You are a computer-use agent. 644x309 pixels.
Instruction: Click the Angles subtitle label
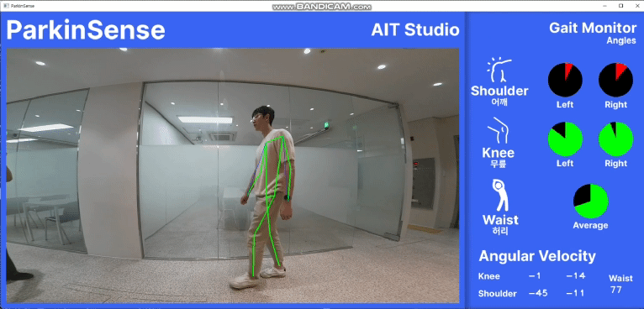coord(621,40)
